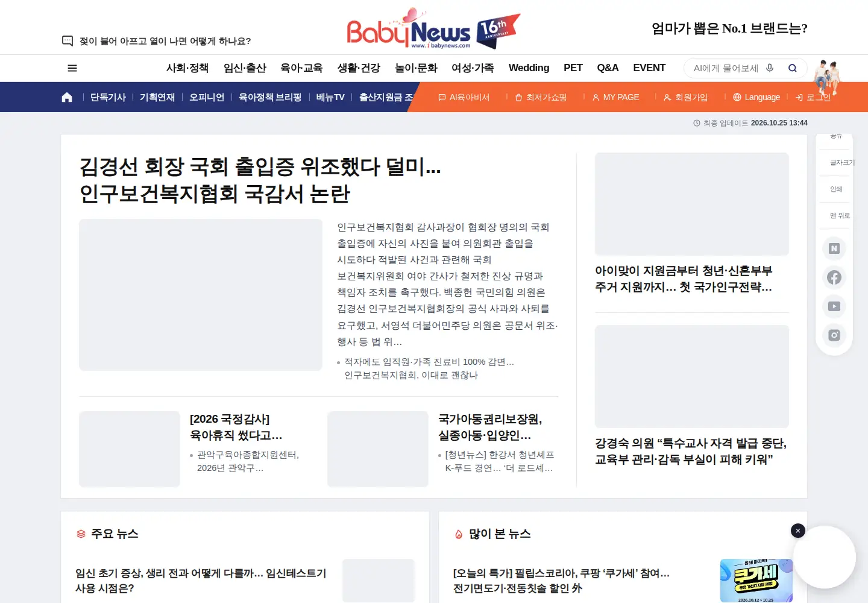The width and height of the screenshot is (868, 603).
Task: Click 인쇄 print button
Action: tap(836, 189)
